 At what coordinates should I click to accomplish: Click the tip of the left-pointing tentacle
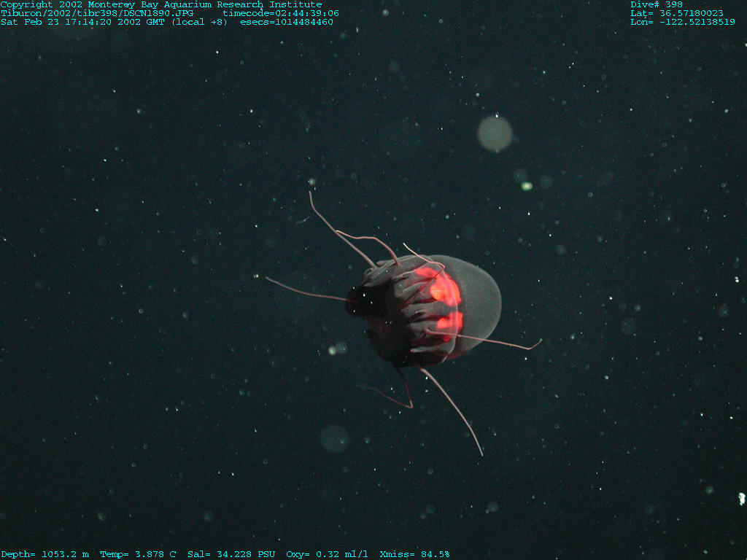[x=267, y=278]
